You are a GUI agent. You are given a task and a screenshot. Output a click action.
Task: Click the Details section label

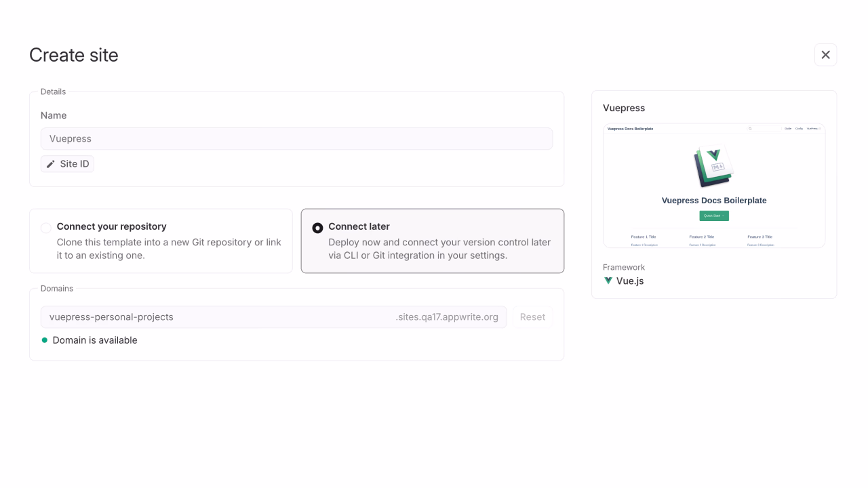pos(54,91)
